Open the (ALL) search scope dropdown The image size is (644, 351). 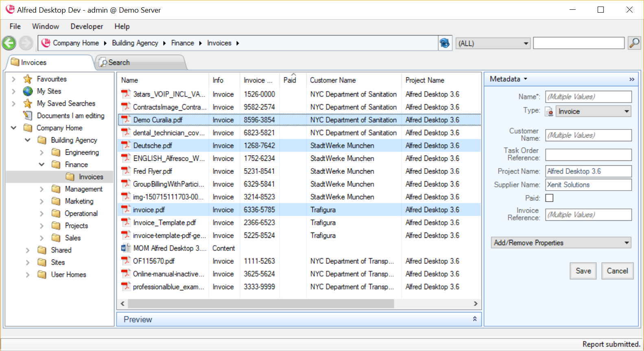point(493,43)
